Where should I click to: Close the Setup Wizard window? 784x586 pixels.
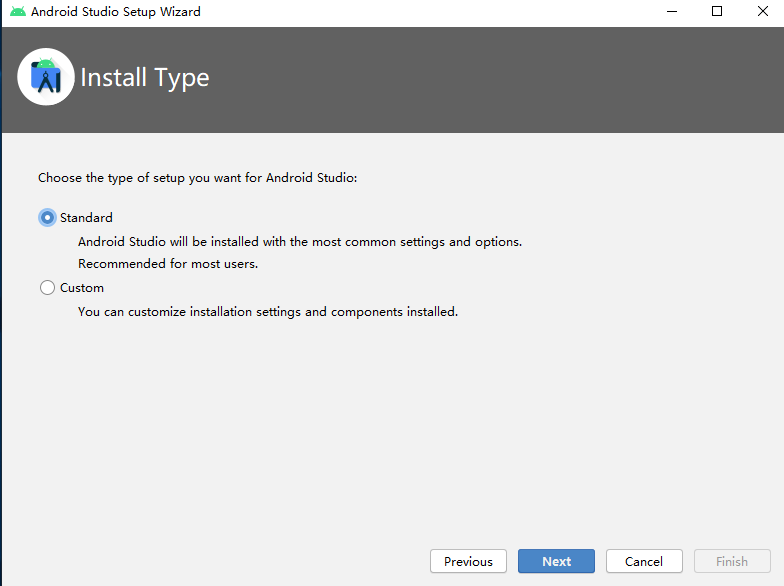[x=762, y=12]
